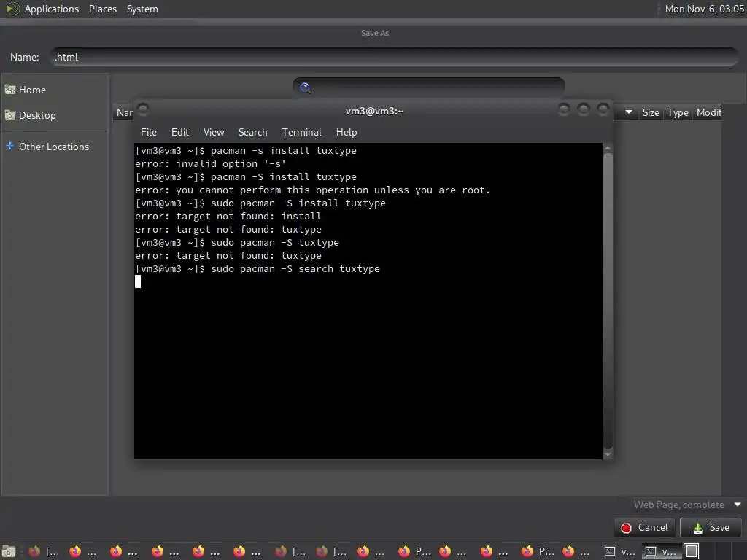Open the terminal Search menu
Image resolution: width=747 pixels, height=560 pixels.
point(252,133)
